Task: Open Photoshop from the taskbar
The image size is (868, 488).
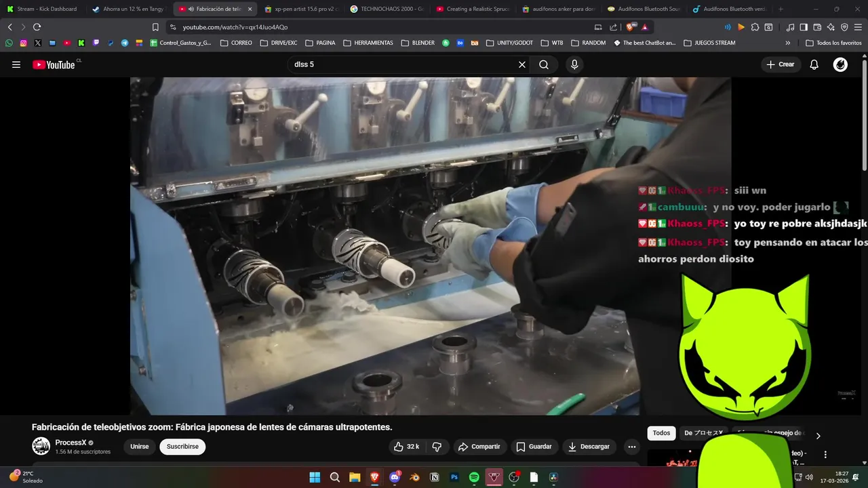Action: point(454,477)
